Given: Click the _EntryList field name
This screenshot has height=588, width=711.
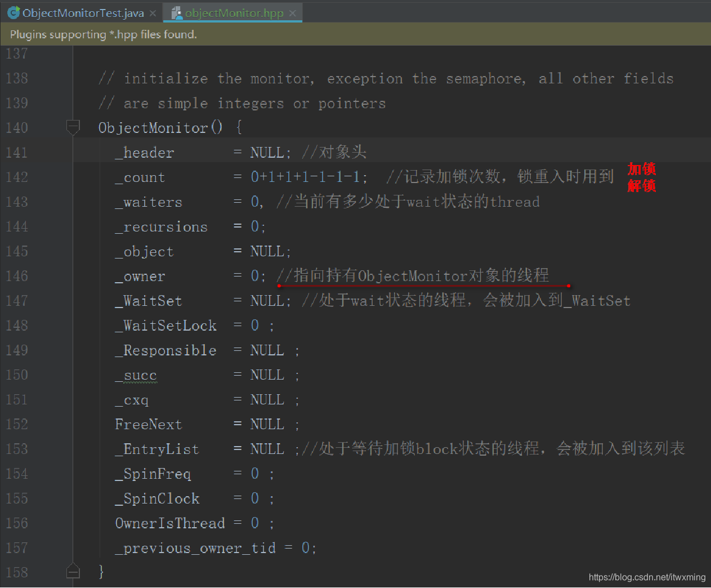Looking at the screenshot, I should point(157,449).
